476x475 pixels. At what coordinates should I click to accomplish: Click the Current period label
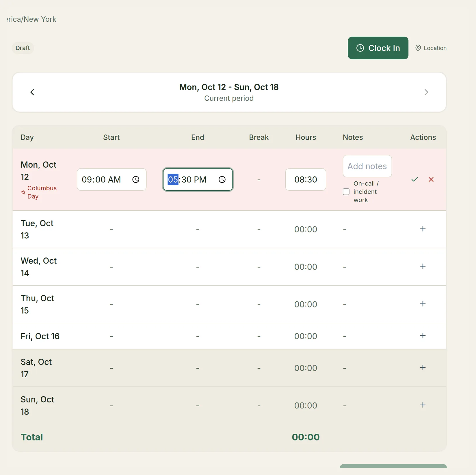229,99
